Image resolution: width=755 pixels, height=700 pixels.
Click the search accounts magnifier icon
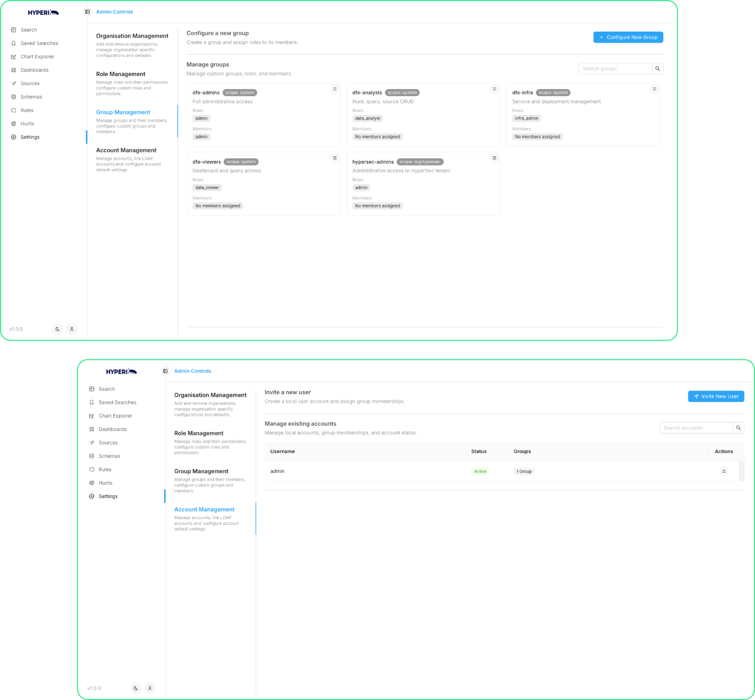(739, 428)
